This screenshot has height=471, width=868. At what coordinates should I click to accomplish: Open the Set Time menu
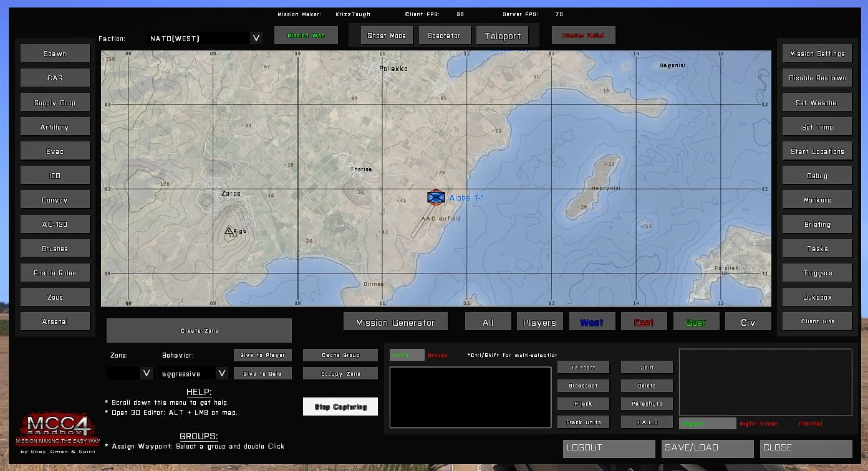[817, 127]
